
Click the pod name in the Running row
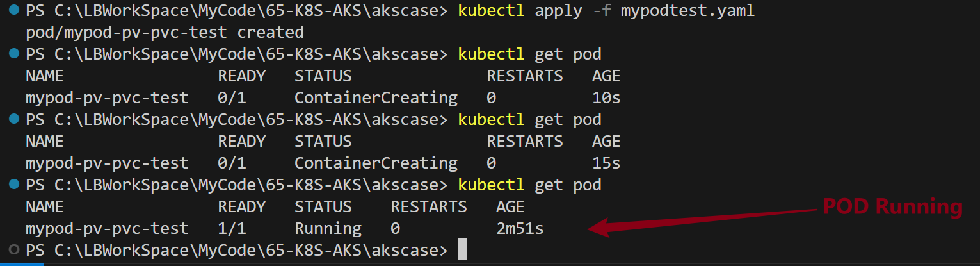107,228
